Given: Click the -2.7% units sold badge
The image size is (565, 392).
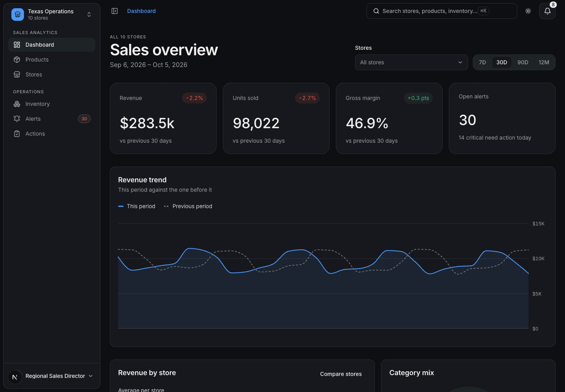Looking at the screenshot, I should pos(307,98).
